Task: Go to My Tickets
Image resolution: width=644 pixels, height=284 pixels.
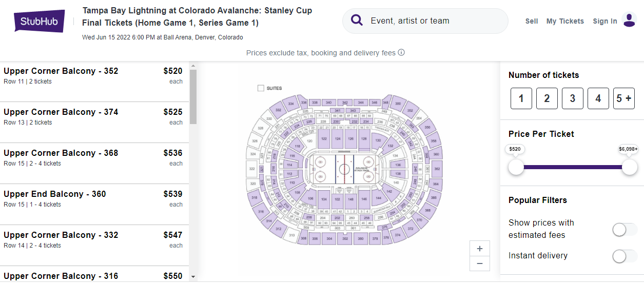Action: point(565,21)
